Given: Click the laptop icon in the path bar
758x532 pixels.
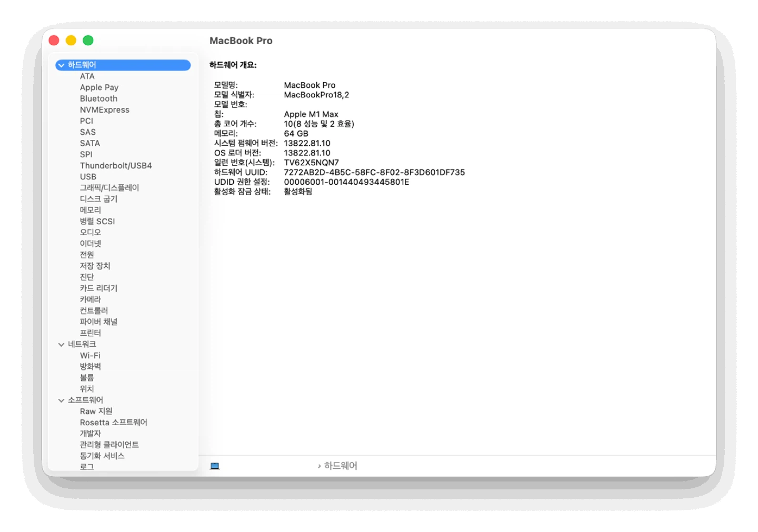Looking at the screenshot, I should [215, 466].
